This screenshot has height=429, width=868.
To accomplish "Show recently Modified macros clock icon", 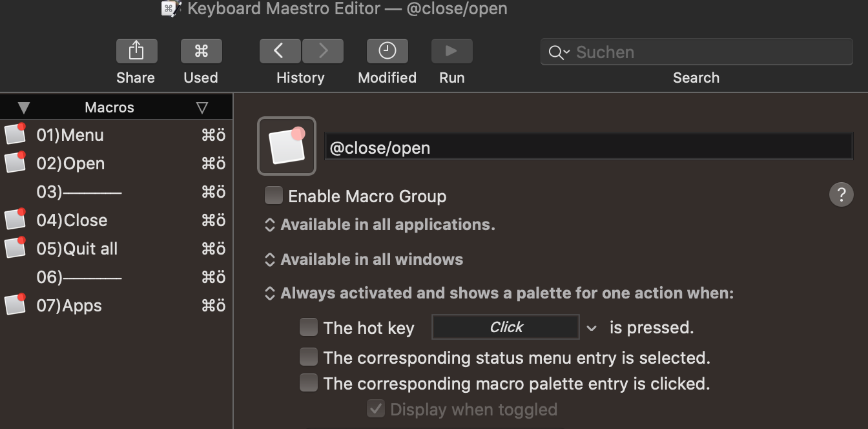I will point(387,51).
